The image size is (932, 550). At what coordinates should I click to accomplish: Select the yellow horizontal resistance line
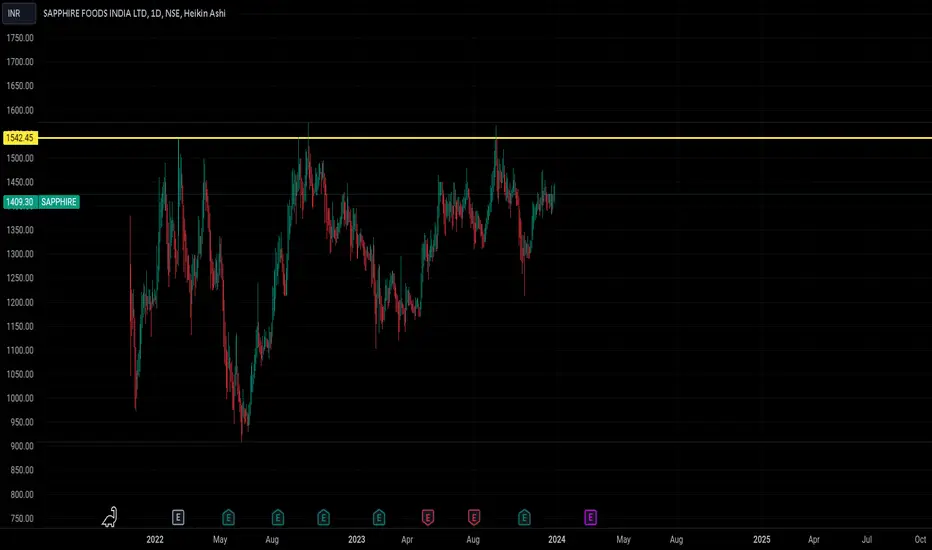coord(485,138)
